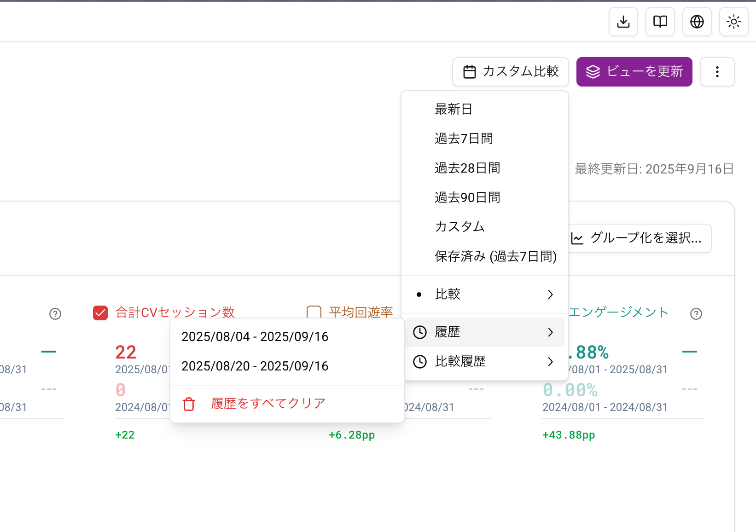Click the help question mark near エンゲージメント
This screenshot has height=532, width=756.
pyautogui.click(x=696, y=314)
